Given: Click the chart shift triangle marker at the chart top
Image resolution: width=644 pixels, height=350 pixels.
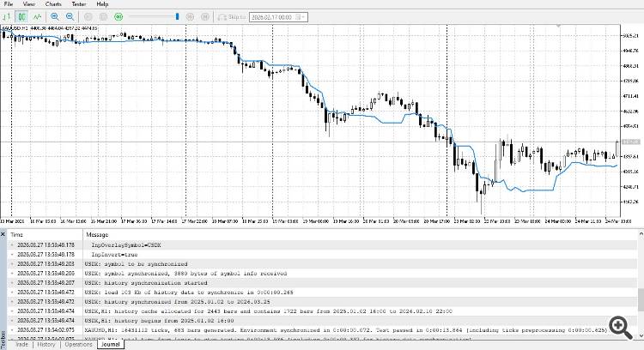Looking at the screenshot, I should click(559, 26).
